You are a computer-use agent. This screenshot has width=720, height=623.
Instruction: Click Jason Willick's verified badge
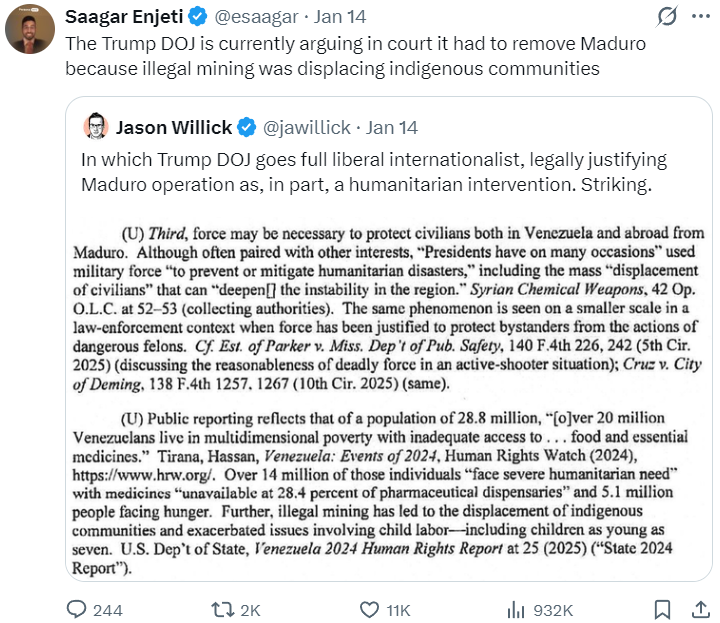245,127
